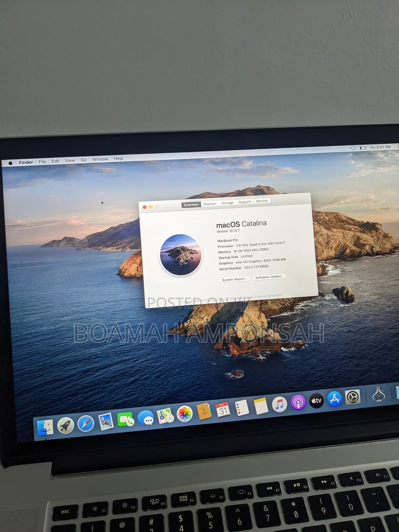Open Music app in the Dock
This screenshot has width=399, height=532.
pos(280,404)
